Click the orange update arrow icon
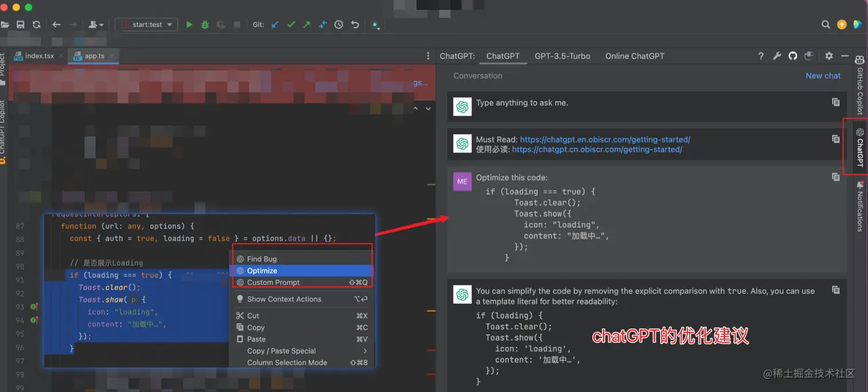 (x=842, y=25)
